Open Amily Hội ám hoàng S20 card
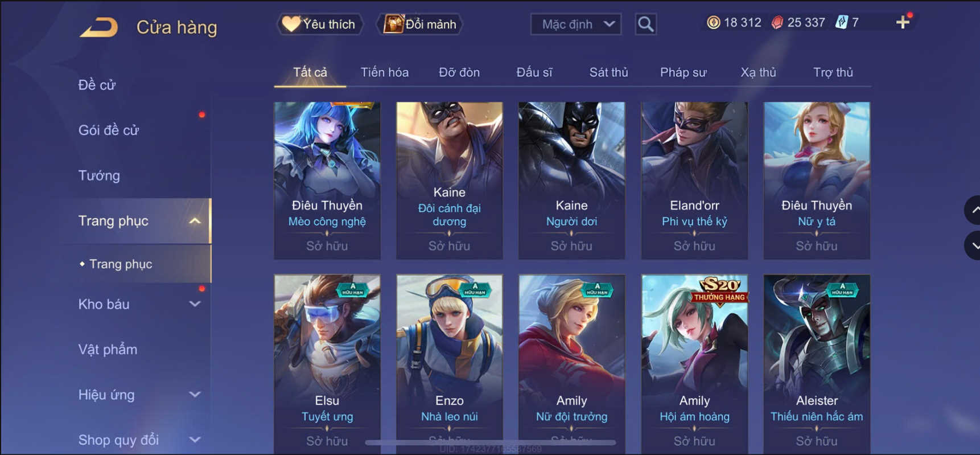Viewport: 980px width, 455px height. (694, 364)
